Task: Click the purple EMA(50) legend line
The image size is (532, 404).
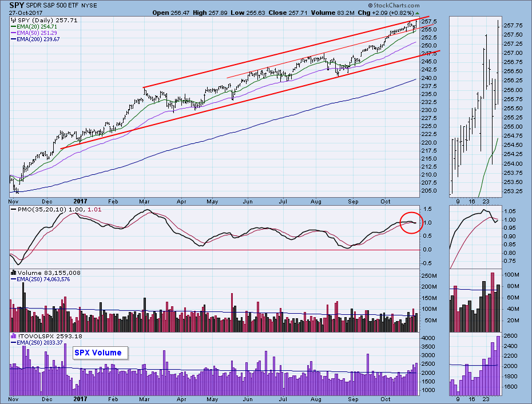Action: (14, 33)
